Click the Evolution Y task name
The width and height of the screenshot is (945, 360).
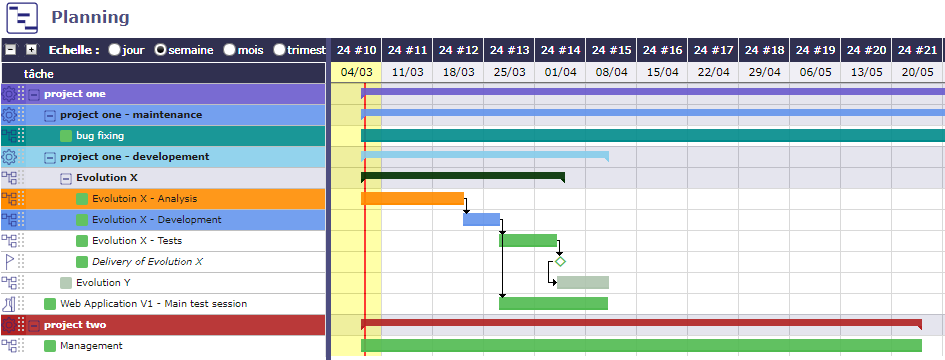pyautogui.click(x=103, y=283)
